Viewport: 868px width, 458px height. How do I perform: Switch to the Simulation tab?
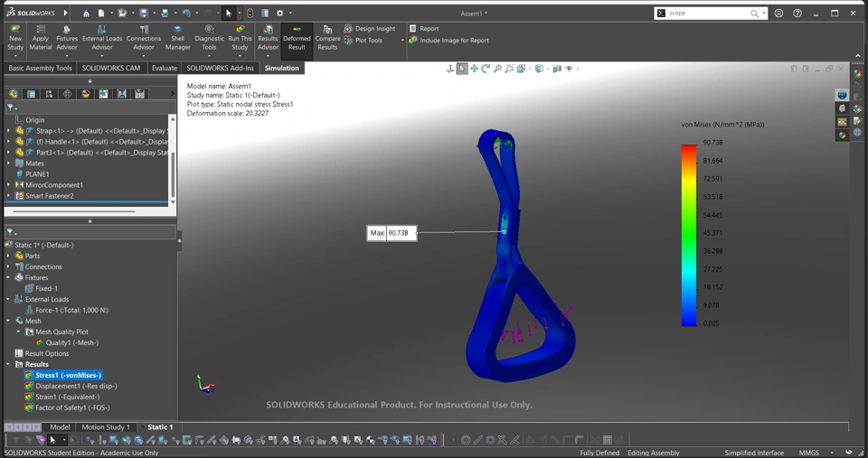tap(282, 68)
